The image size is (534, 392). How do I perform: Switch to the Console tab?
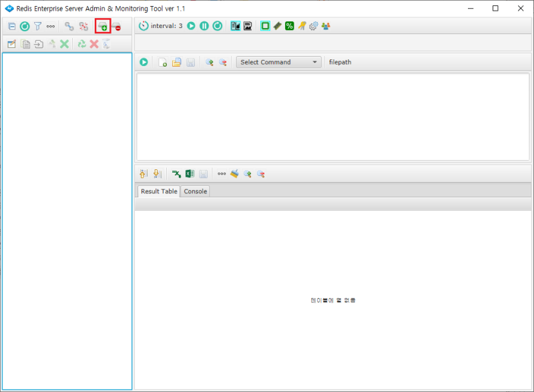point(196,191)
